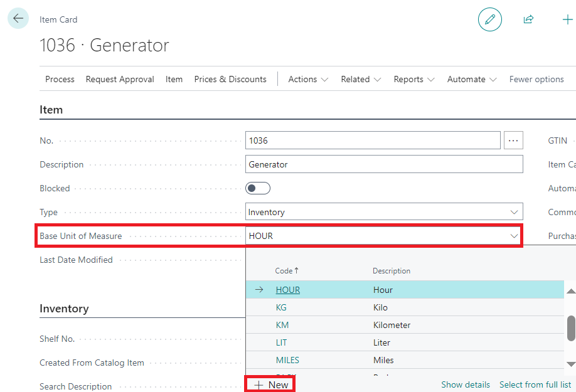576x392 pixels.
Task: Click the Description input field
Action: [383, 164]
